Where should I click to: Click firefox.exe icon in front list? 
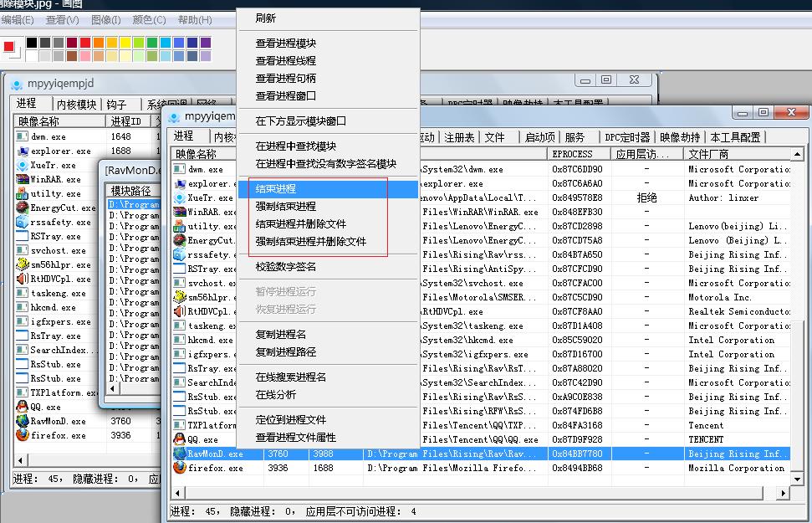pos(180,467)
